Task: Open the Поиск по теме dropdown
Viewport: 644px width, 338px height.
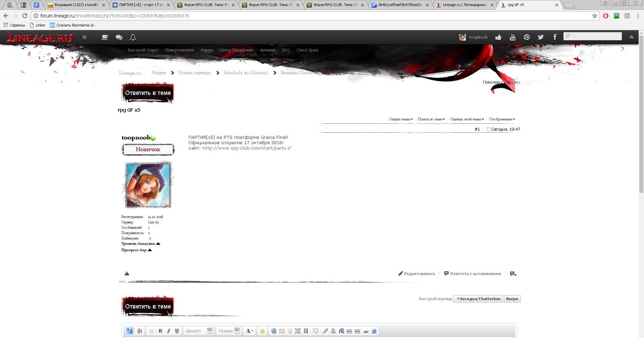Action: coord(431,119)
